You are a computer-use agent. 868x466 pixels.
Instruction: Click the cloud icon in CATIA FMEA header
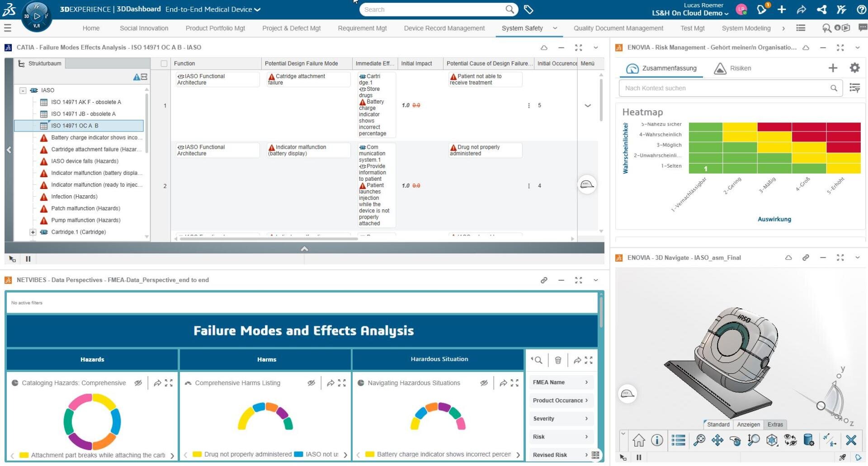point(544,47)
